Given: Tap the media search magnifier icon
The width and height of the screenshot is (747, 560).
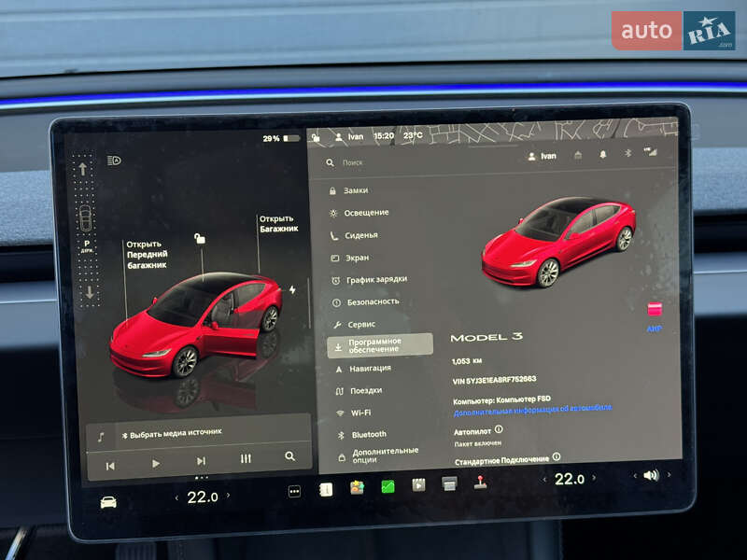Looking at the screenshot, I should click(x=289, y=456).
